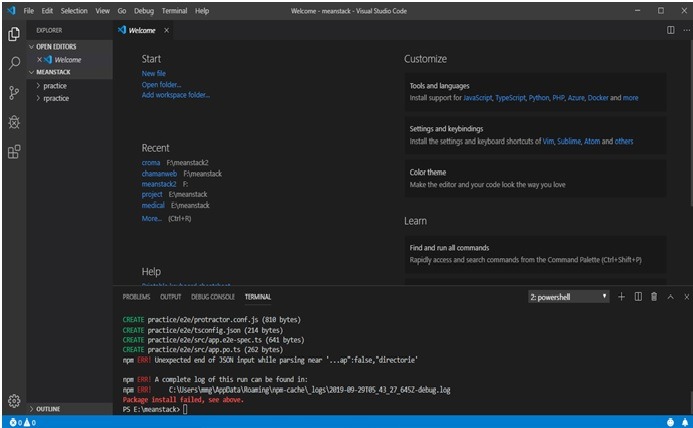Maximize the terminal panel with the up chevron

point(670,297)
